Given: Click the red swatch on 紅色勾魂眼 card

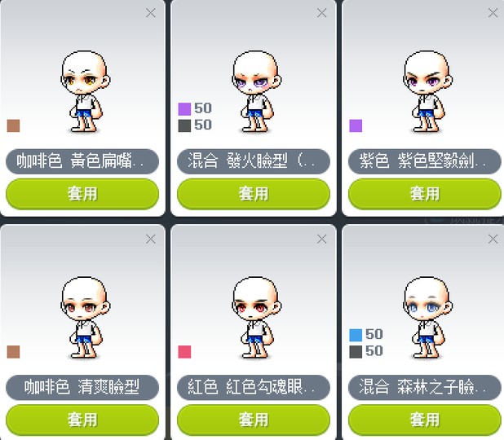Looking at the screenshot, I should pos(184,352).
